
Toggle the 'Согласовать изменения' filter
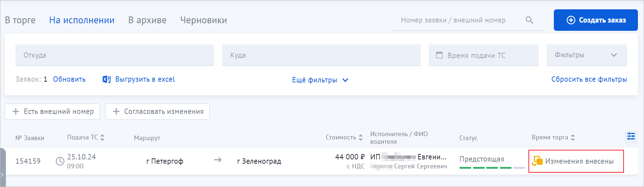[157, 111]
